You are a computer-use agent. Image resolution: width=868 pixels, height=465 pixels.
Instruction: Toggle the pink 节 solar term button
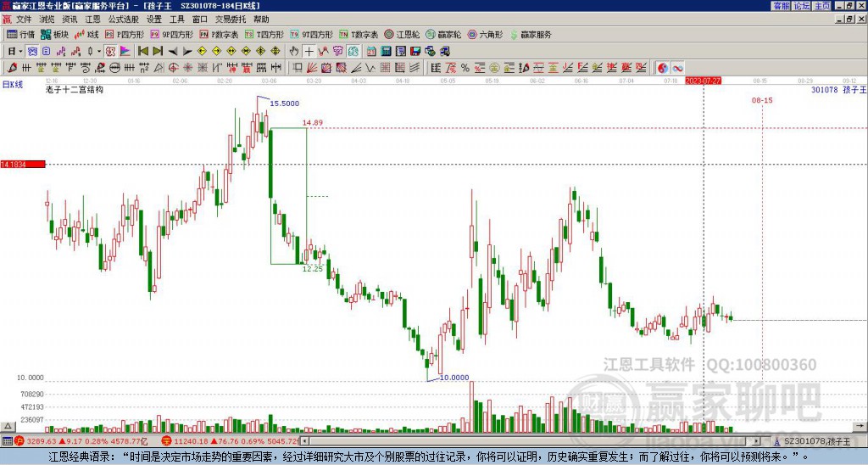click(x=337, y=51)
